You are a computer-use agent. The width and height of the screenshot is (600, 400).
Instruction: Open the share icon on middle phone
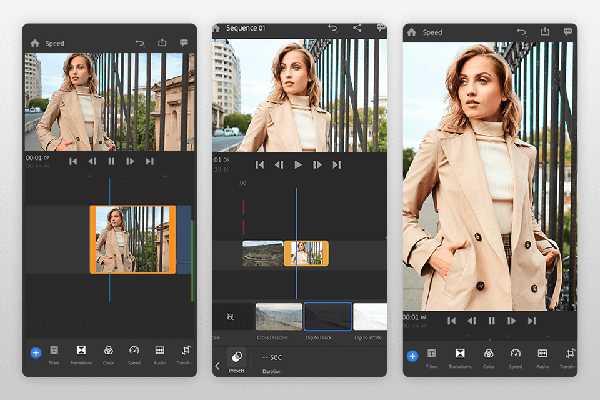(x=357, y=28)
